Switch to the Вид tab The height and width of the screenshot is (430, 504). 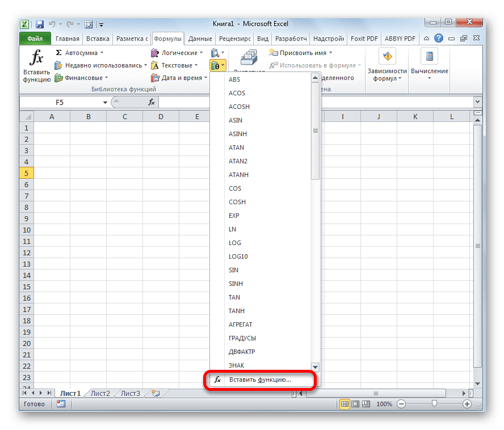click(263, 39)
